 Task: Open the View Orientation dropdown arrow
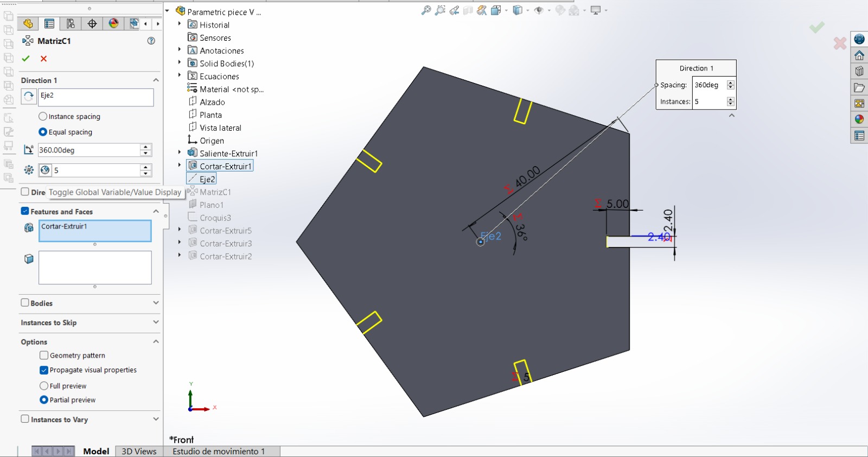pos(506,10)
